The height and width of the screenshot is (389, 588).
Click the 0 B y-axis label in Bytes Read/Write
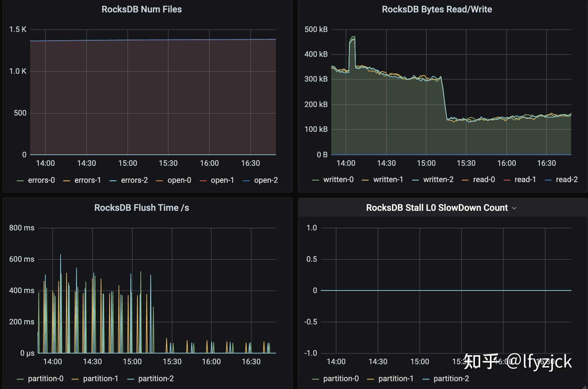tap(322, 155)
